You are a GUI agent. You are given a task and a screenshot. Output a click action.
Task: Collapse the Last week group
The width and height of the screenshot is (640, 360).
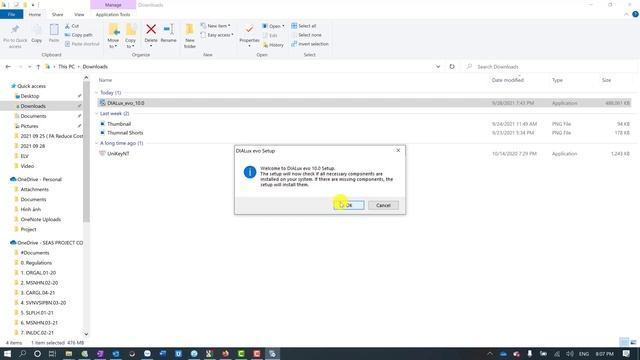pyautogui.click(x=97, y=113)
